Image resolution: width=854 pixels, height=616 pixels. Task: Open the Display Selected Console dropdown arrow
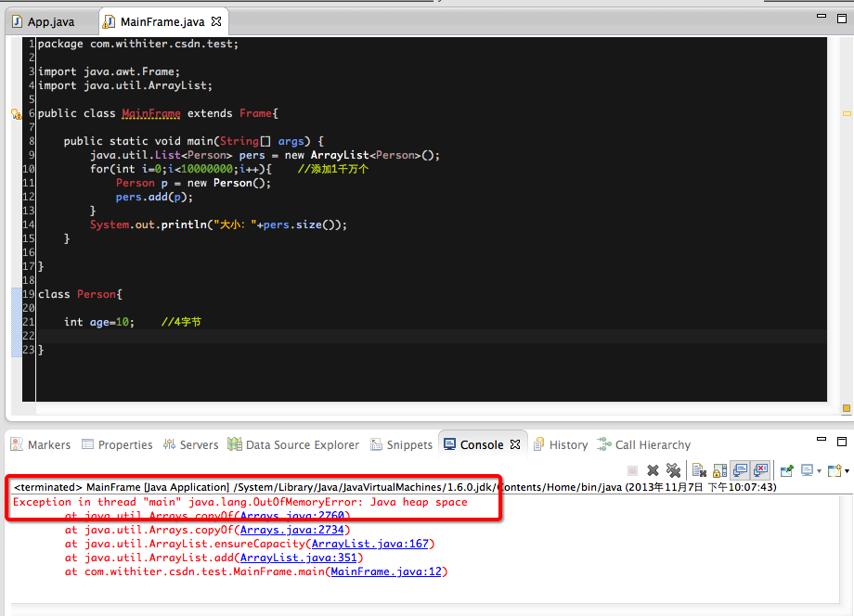tap(819, 471)
